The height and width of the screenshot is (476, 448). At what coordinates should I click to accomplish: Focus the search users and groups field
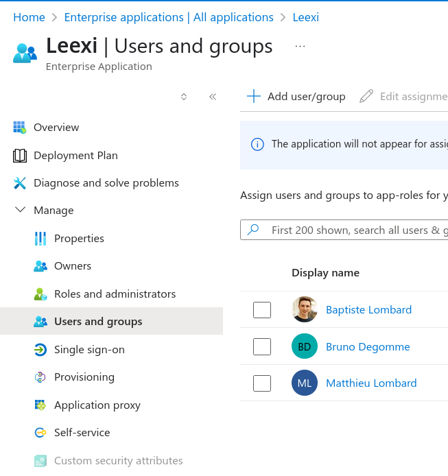(x=344, y=230)
